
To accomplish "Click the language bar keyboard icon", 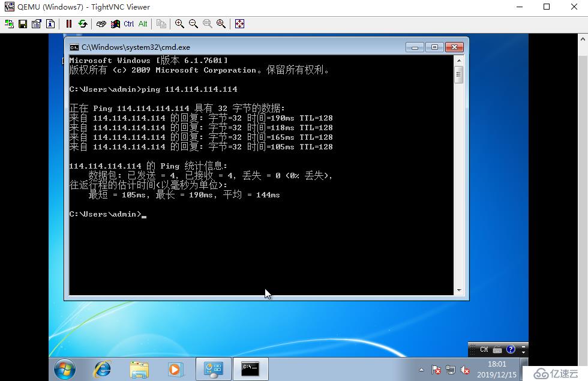I will (x=497, y=350).
